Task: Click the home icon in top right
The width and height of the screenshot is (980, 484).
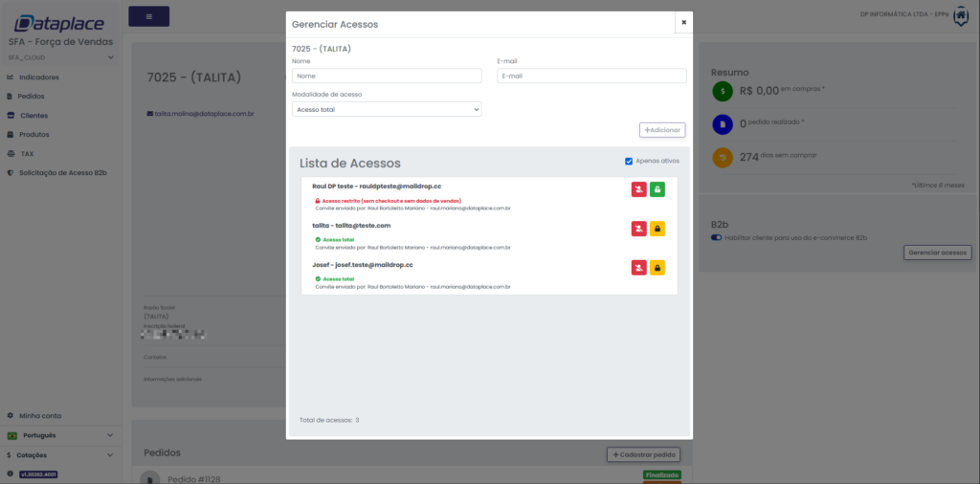Action: click(961, 16)
